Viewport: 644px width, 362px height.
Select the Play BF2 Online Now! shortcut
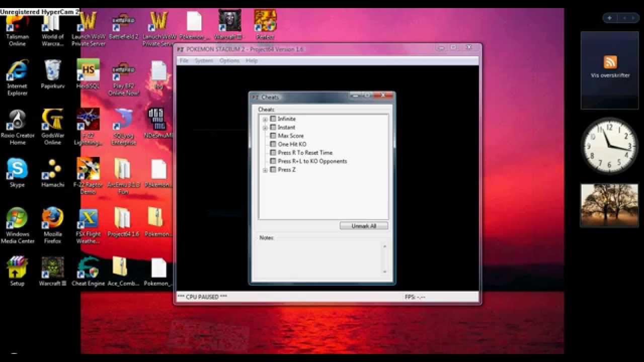coord(123,78)
